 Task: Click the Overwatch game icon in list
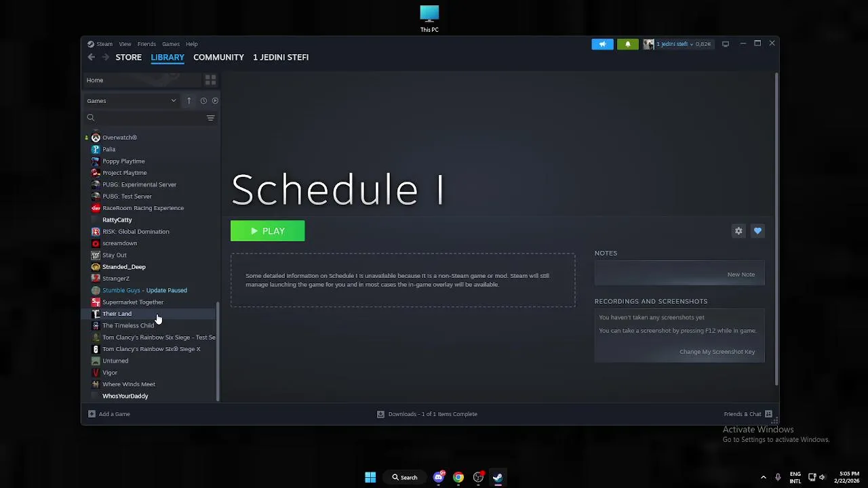(96, 138)
